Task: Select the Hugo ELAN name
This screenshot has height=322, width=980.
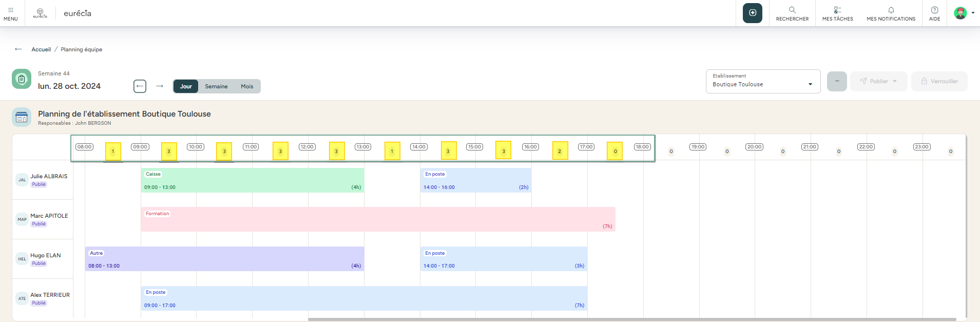Action: (46, 255)
